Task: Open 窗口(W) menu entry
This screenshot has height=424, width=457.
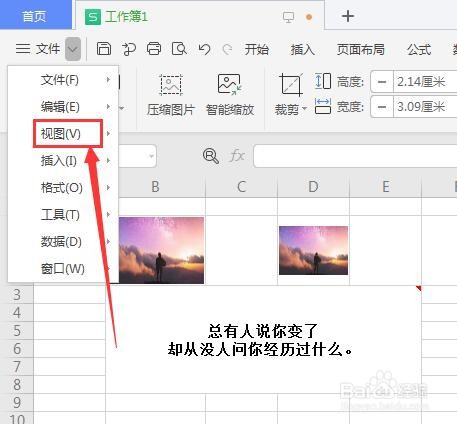Action: click(x=63, y=269)
